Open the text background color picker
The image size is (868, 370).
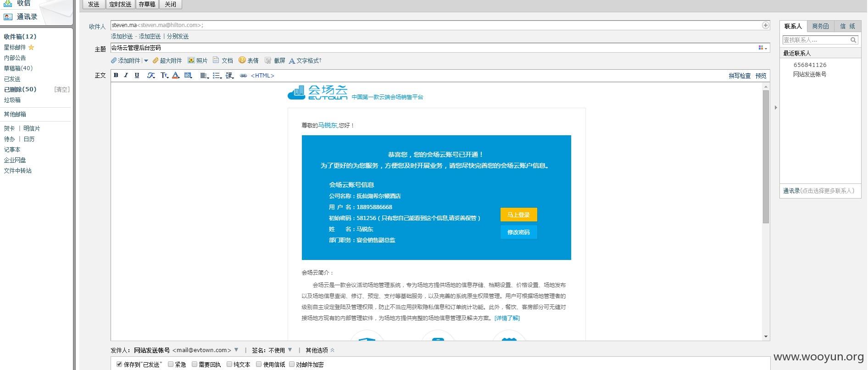pos(188,75)
